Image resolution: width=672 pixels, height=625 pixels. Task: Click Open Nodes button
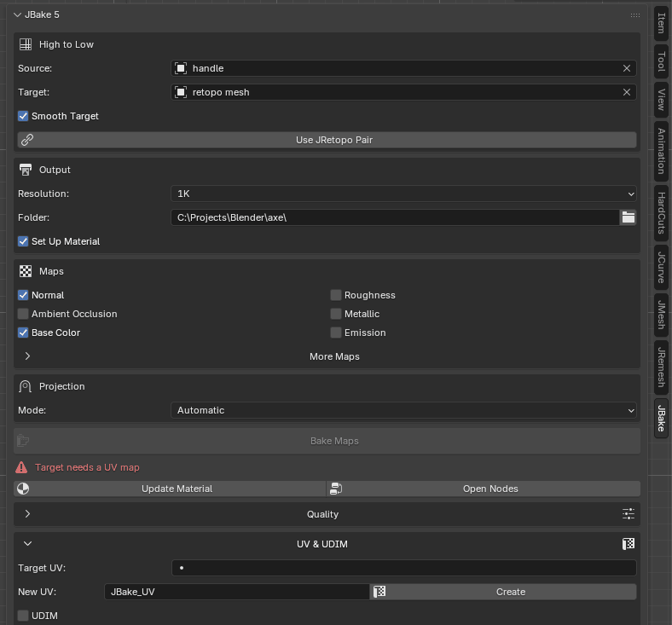484,489
